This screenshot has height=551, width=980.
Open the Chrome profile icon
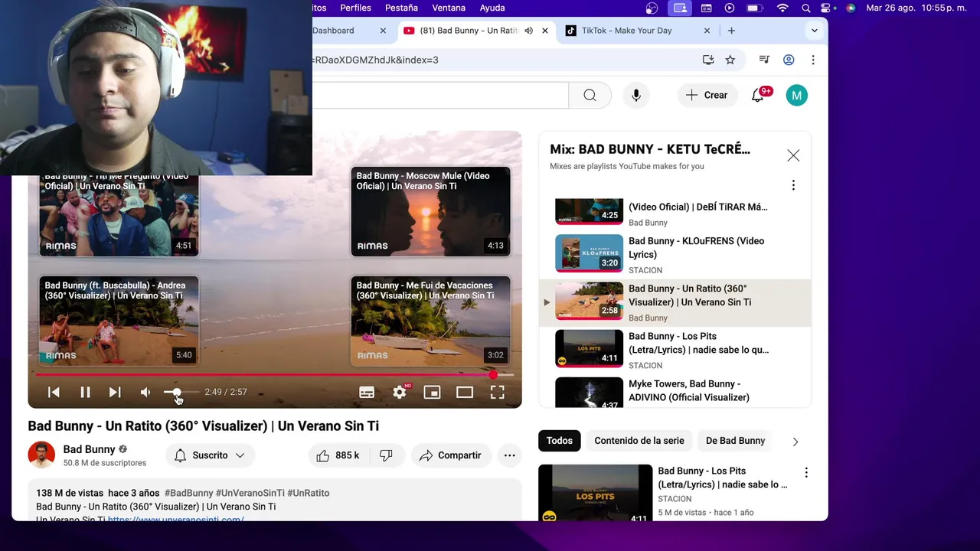point(789,60)
